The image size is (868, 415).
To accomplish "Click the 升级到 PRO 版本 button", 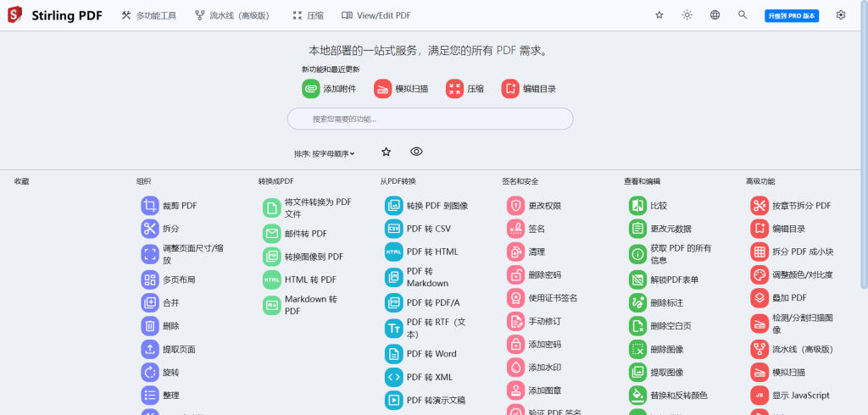I will point(792,15).
